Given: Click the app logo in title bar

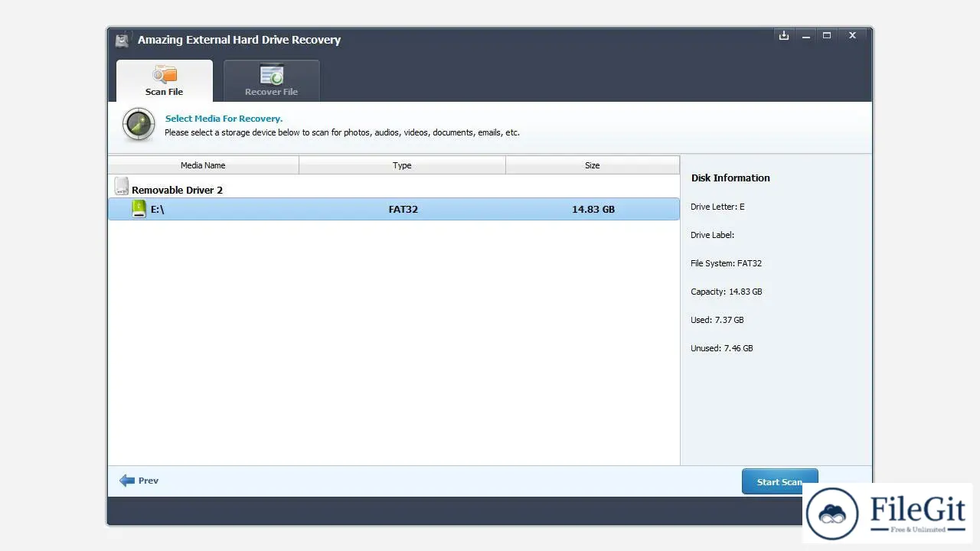Looking at the screenshot, I should point(122,40).
